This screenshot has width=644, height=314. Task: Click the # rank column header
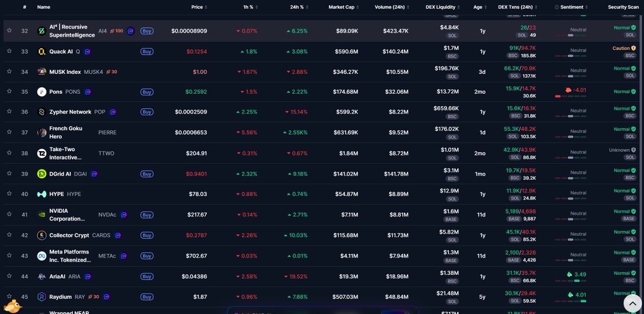[25, 7]
